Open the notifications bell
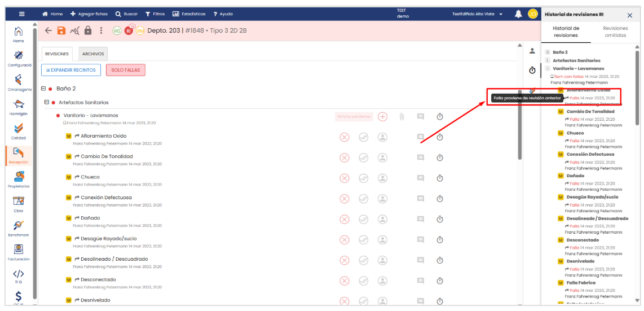644x311 pixels. tap(518, 14)
